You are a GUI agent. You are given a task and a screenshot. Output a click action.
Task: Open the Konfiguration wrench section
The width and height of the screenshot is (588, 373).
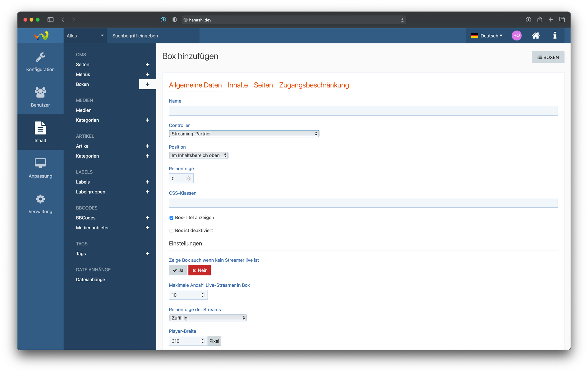[40, 62]
